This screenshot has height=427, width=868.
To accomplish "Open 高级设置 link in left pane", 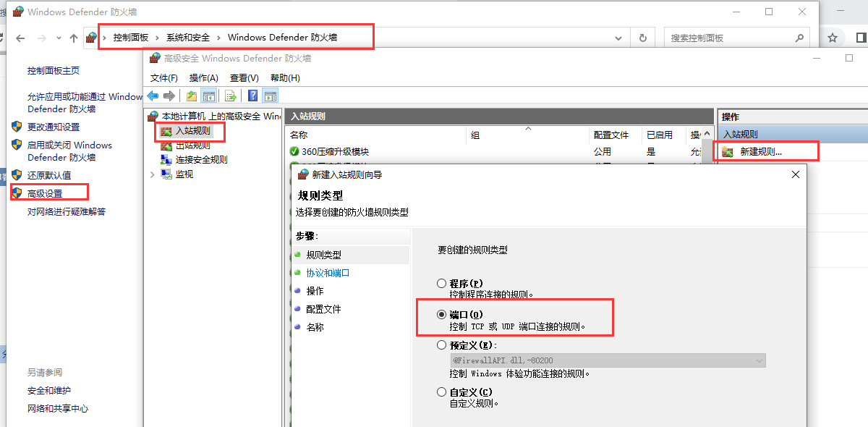I will 45,193.
